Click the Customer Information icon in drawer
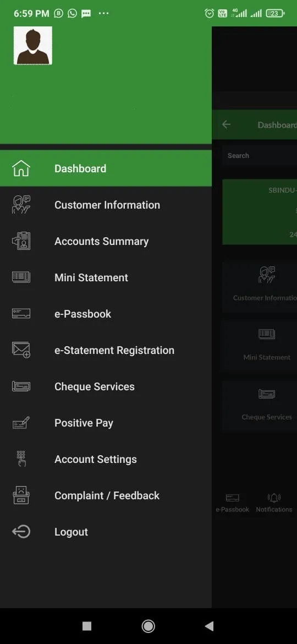Image resolution: width=297 pixels, height=644 pixels. pyautogui.click(x=21, y=205)
